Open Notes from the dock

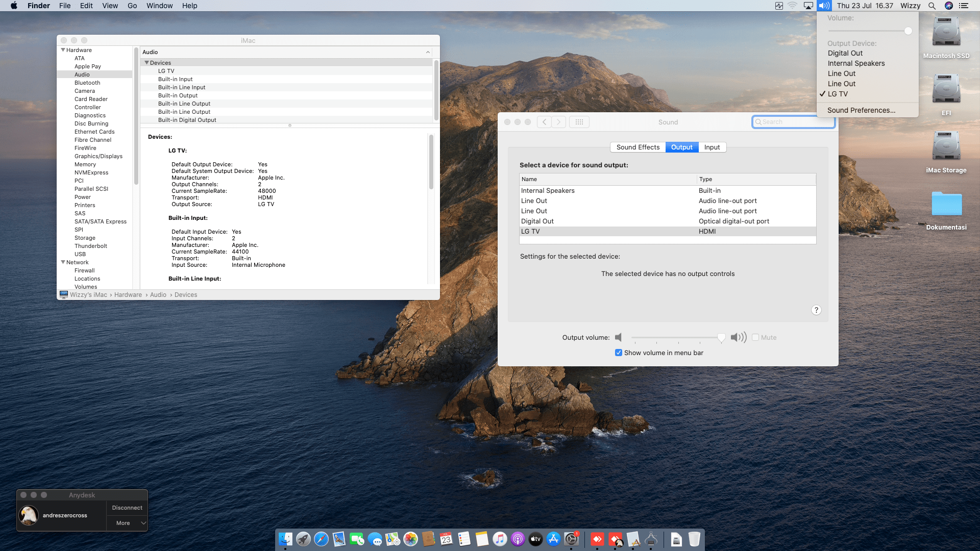(x=482, y=539)
